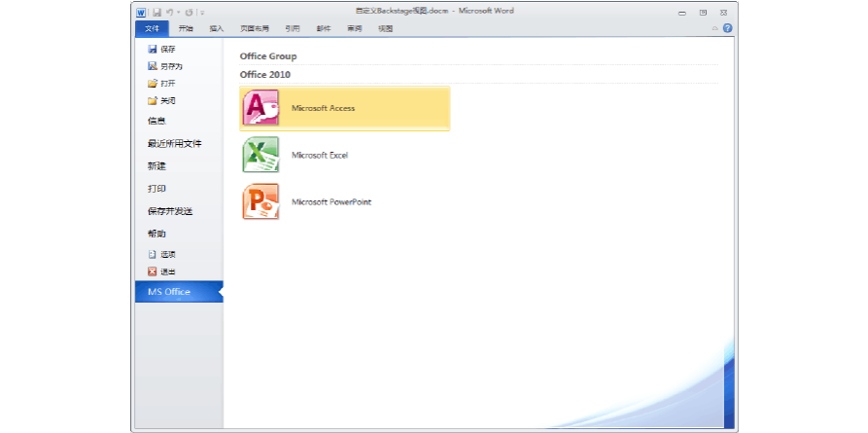Screen dimensions: 868x433
Task: Select the 文件 (File) tab
Action: pos(152,29)
